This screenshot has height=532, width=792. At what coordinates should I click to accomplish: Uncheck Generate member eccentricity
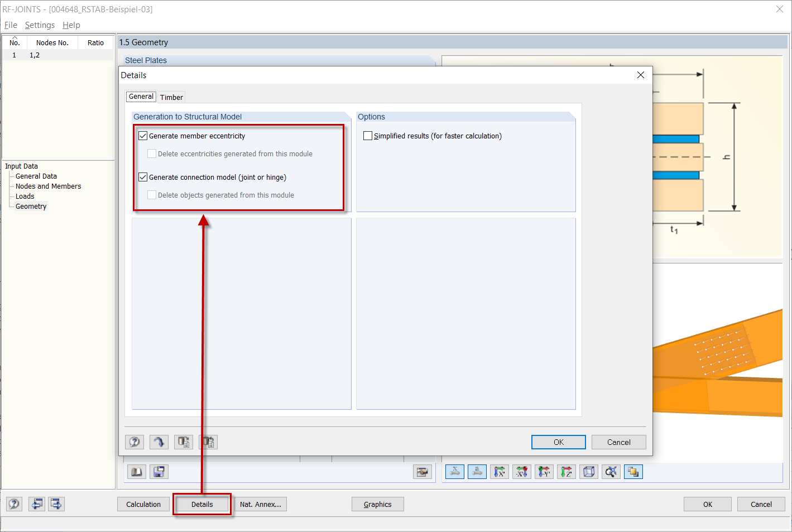coord(143,135)
